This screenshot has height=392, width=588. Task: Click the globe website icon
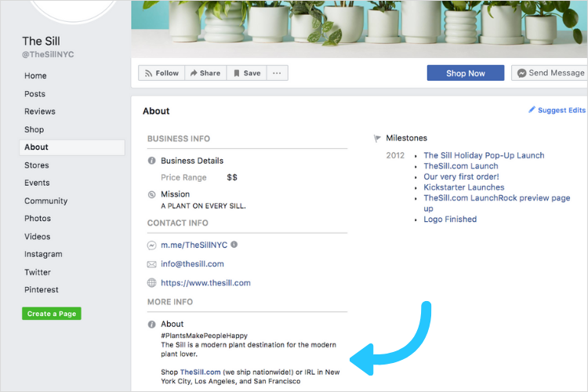click(x=151, y=283)
